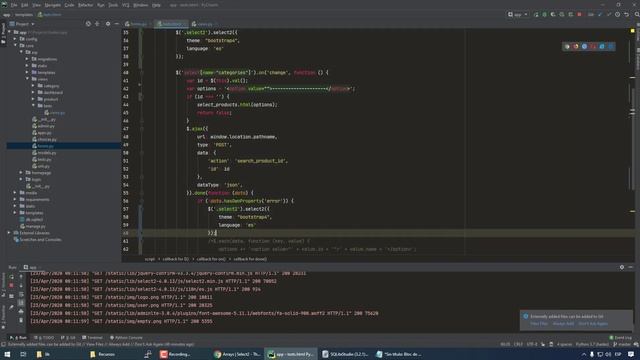Click the red Stop icon in top toolbar
This screenshot has height=360, width=640.
pos(579,14)
